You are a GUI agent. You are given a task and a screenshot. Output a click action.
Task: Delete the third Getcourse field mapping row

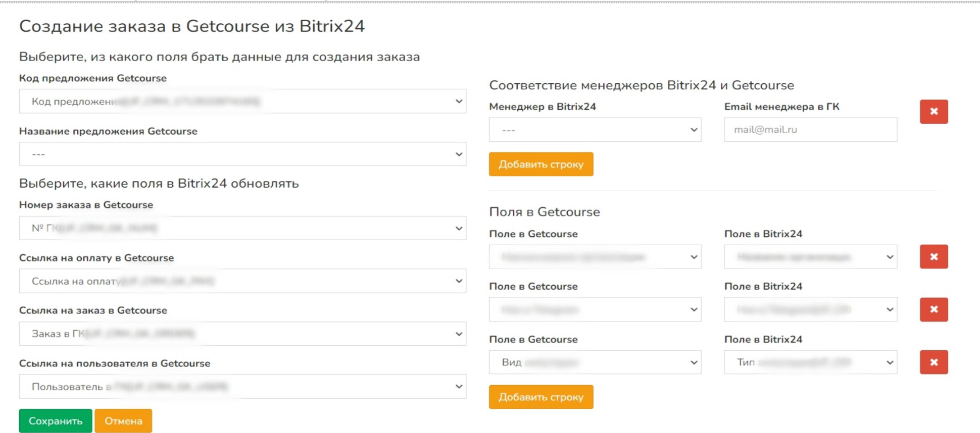coord(934,362)
